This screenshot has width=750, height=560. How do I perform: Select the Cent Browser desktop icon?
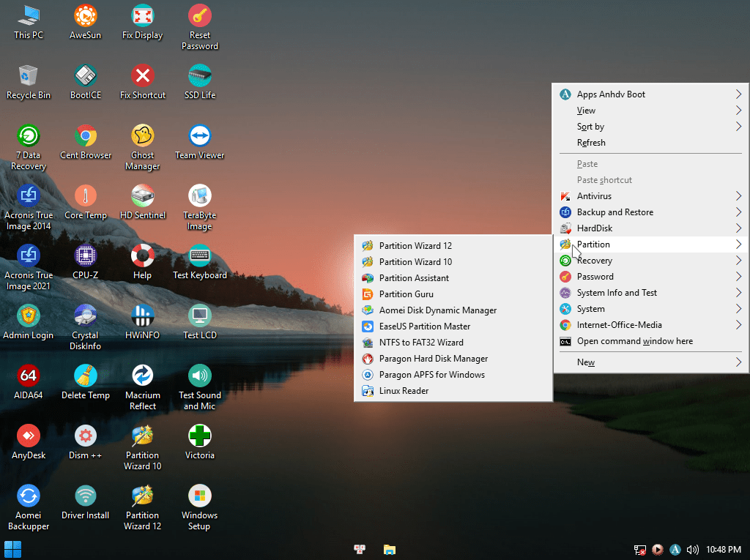[86, 142]
